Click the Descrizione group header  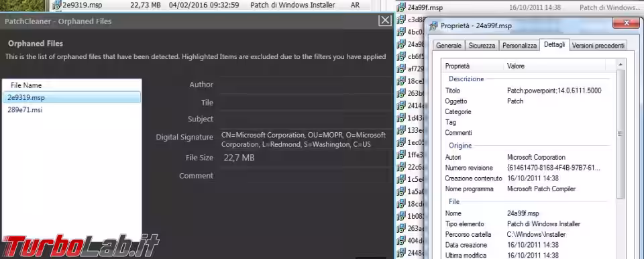click(466, 79)
